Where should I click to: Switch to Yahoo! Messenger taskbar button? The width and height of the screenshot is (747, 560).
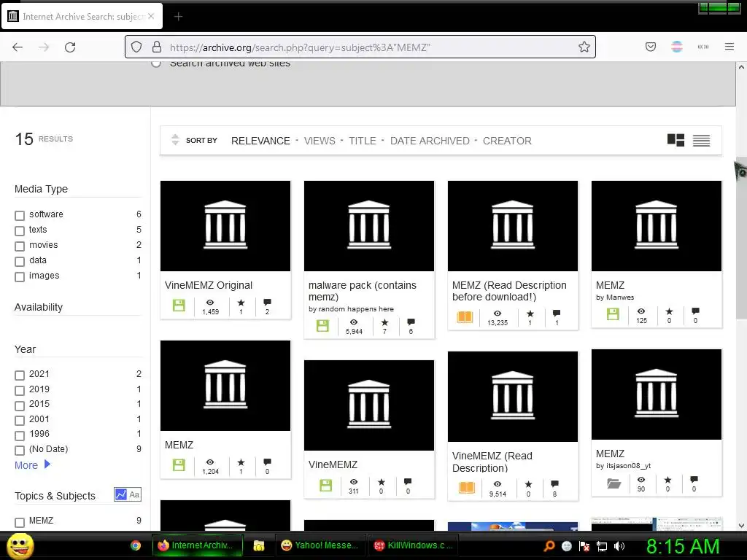point(320,545)
